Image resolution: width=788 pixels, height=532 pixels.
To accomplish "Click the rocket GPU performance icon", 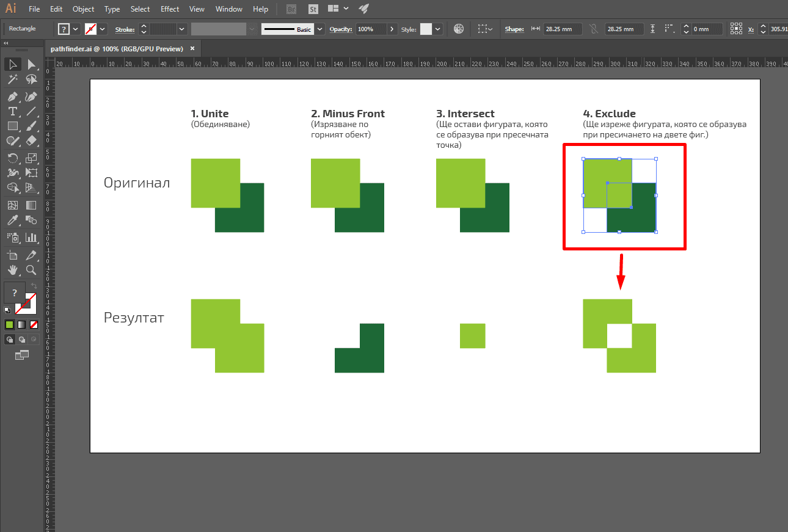I will 363,9.
